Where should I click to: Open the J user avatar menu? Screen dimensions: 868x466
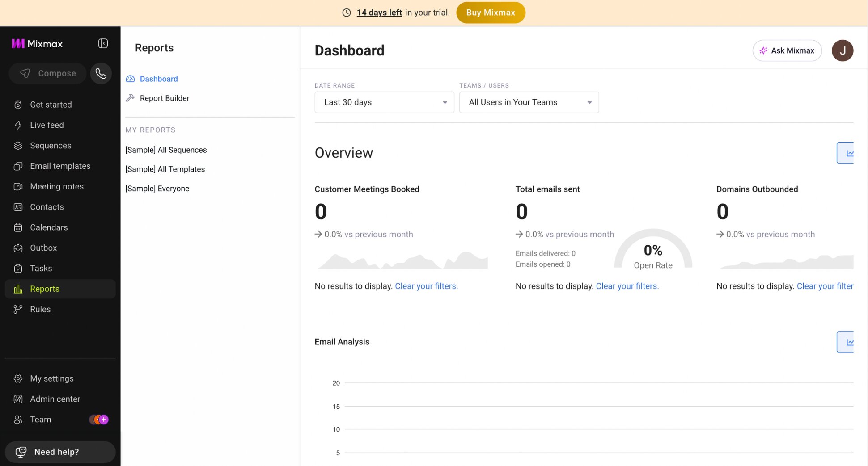click(x=843, y=50)
